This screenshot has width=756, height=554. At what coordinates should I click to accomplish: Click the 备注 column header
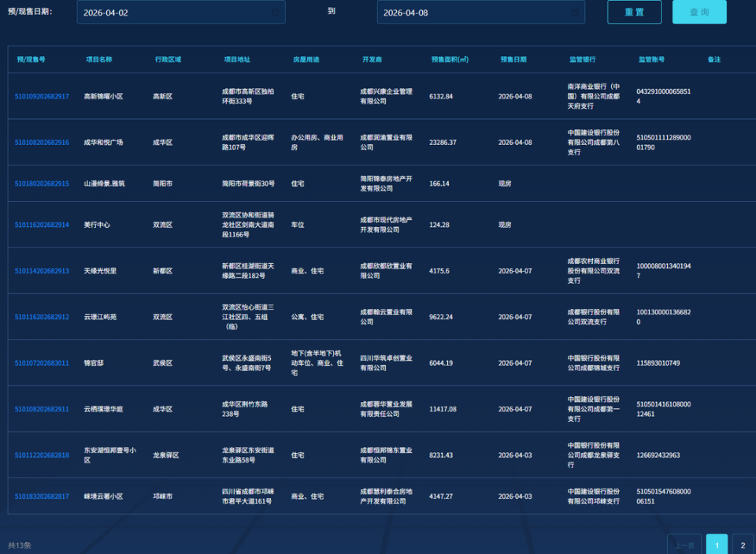tap(714, 59)
